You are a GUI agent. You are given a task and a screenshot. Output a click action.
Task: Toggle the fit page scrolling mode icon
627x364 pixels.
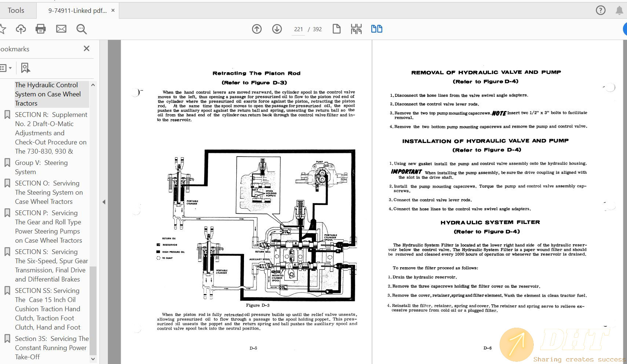[x=356, y=29]
